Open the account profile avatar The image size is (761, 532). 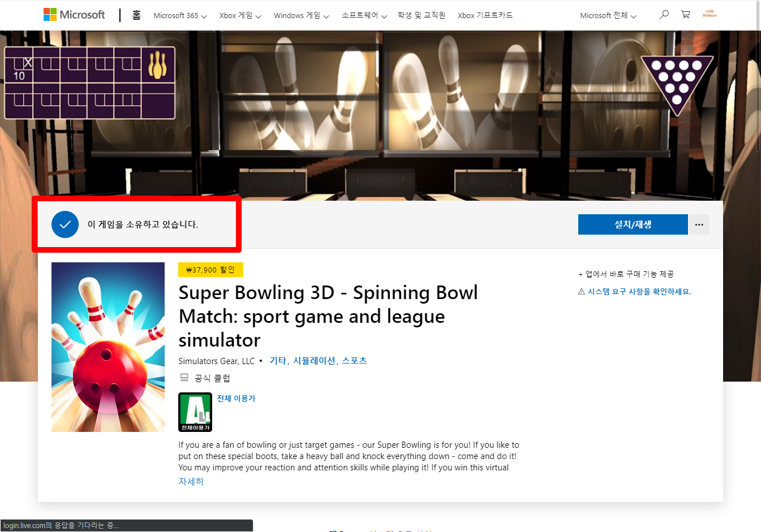[x=709, y=14]
